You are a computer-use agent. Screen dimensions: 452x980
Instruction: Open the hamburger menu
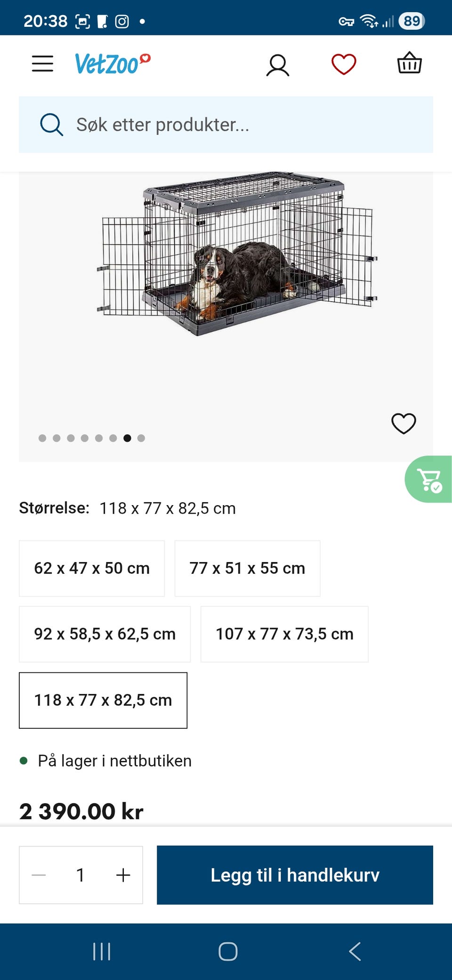coord(42,64)
